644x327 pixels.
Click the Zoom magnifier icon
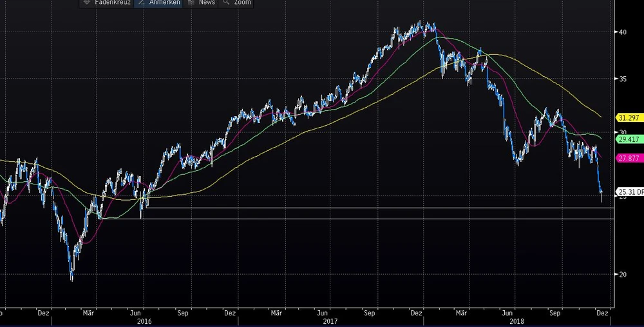[x=226, y=3]
